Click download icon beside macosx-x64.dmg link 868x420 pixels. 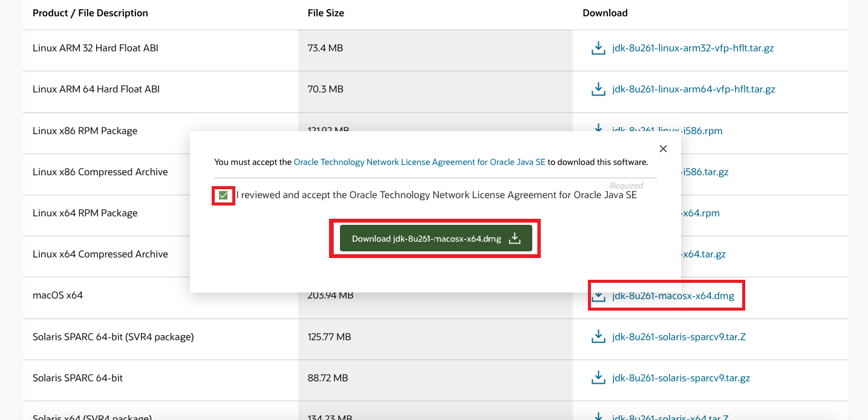click(598, 297)
